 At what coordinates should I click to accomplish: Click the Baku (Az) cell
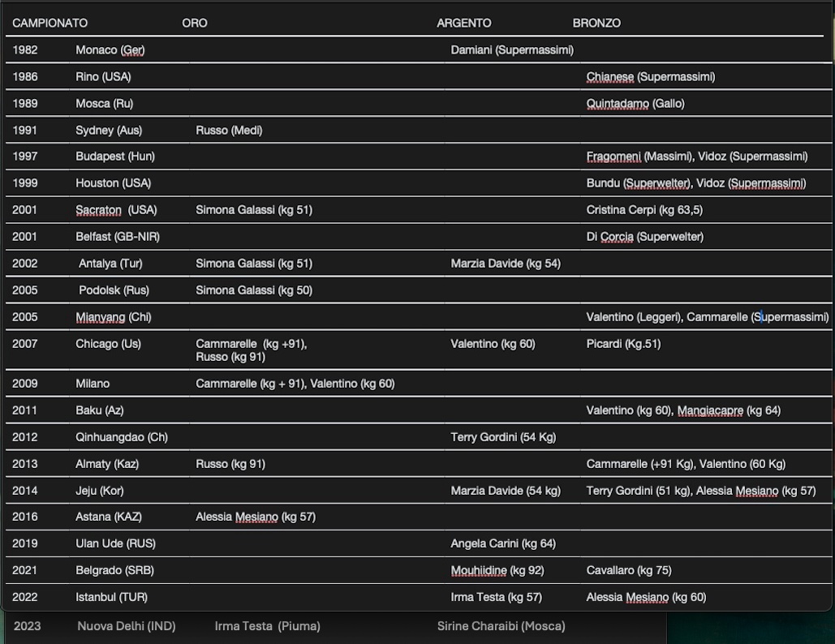tap(100, 410)
